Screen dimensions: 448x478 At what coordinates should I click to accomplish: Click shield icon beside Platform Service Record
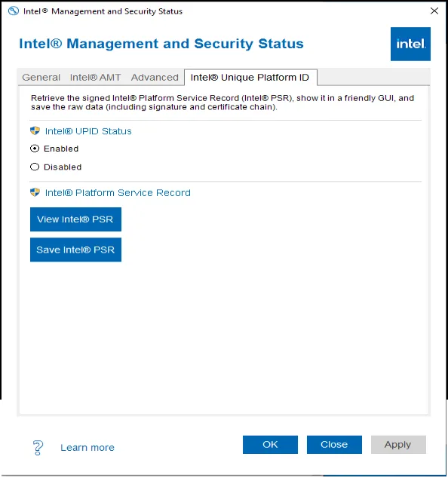[35, 192]
